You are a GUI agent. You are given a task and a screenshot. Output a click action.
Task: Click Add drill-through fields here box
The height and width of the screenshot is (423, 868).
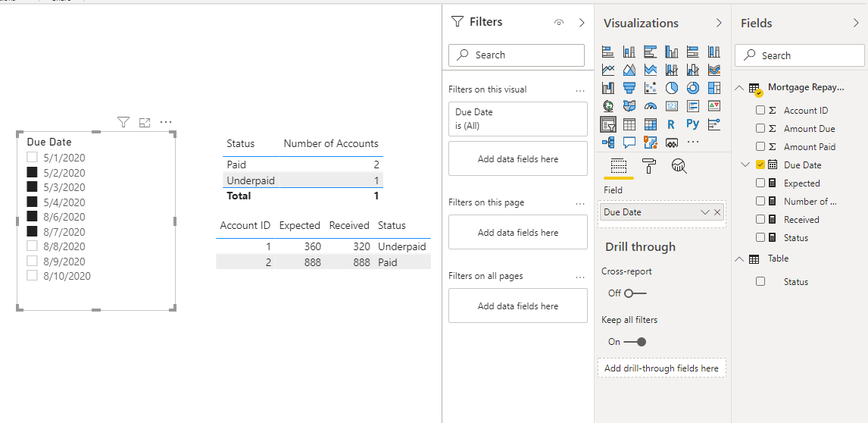[x=661, y=368]
